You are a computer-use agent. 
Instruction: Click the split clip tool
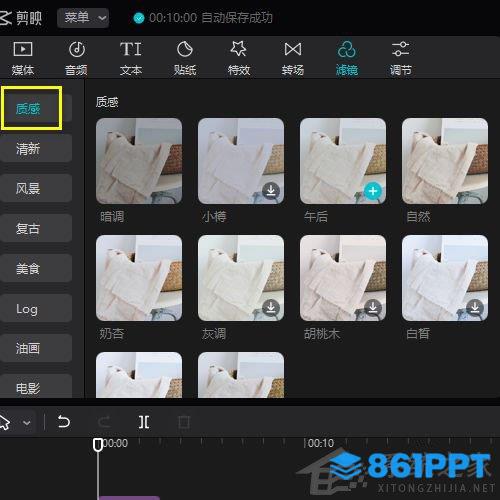[144, 422]
